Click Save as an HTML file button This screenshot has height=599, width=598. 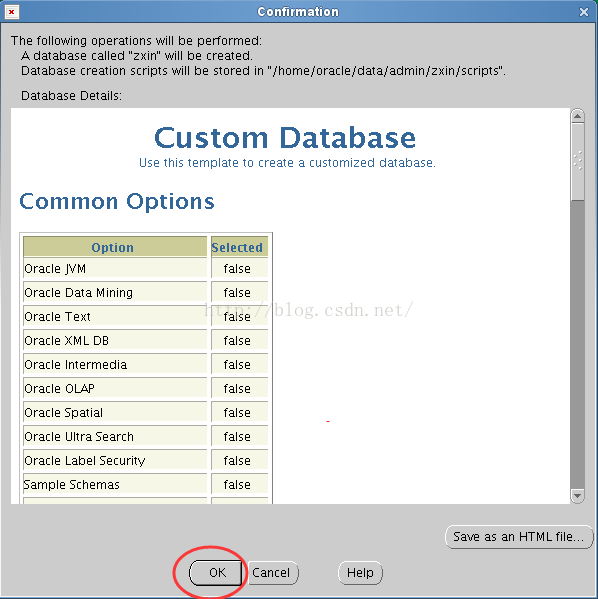tap(519, 537)
